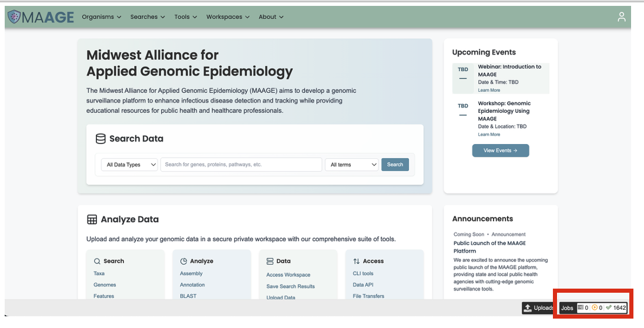The height and width of the screenshot is (328, 644).
Task: Click the Search button
Action: pos(395,165)
